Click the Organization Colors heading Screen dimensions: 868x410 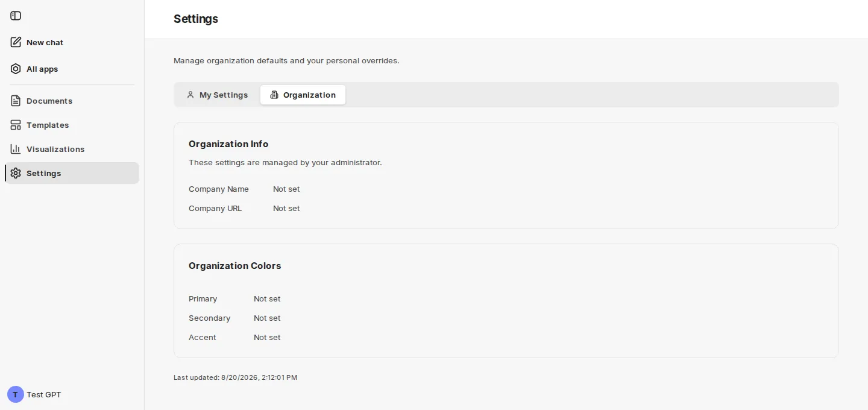(x=235, y=266)
